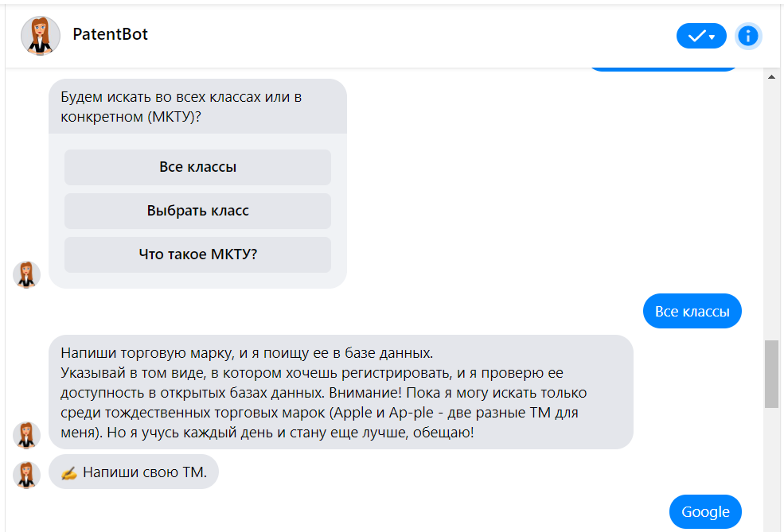Click the PatentBot name in the header
784x532 pixels.
pos(110,34)
